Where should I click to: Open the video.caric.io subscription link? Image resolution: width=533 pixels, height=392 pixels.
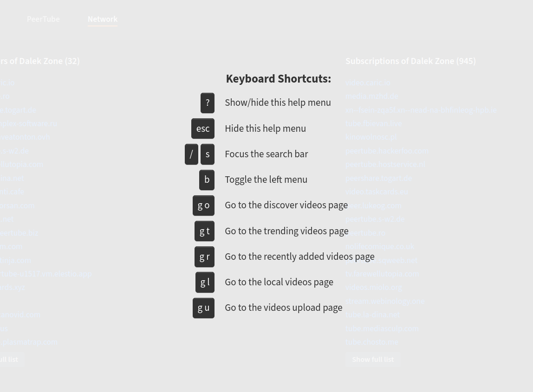coord(368,82)
